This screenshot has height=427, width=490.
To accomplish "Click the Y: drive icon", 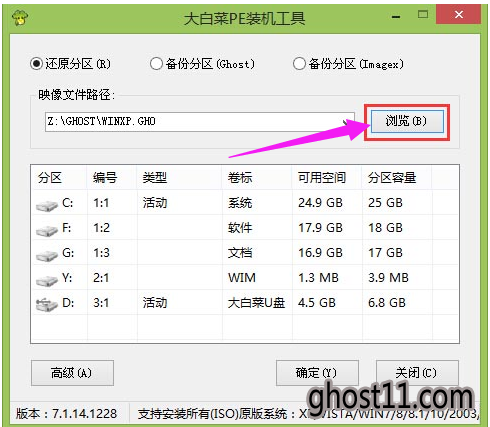I will [x=47, y=280].
